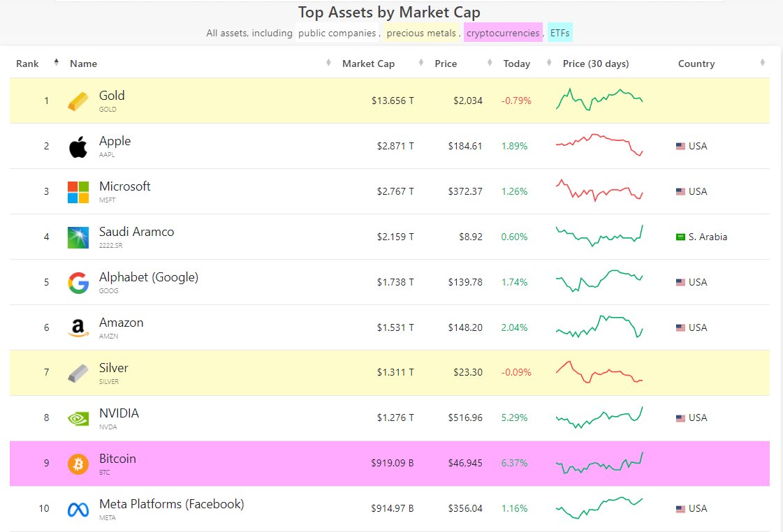Click Silver's 30-day price chart
This screenshot has width=783, height=532.
tap(599, 372)
